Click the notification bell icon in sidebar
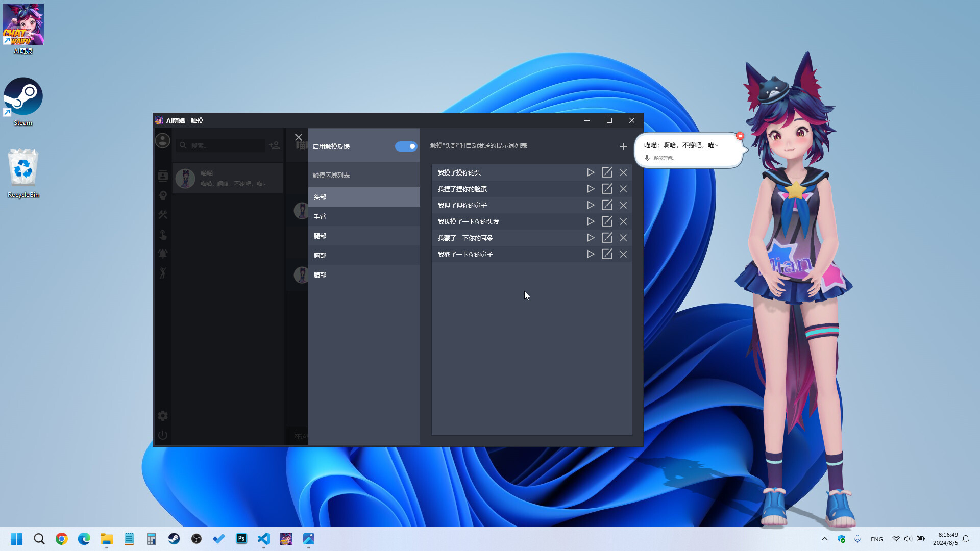The height and width of the screenshot is (551, 980). point(162,254)
